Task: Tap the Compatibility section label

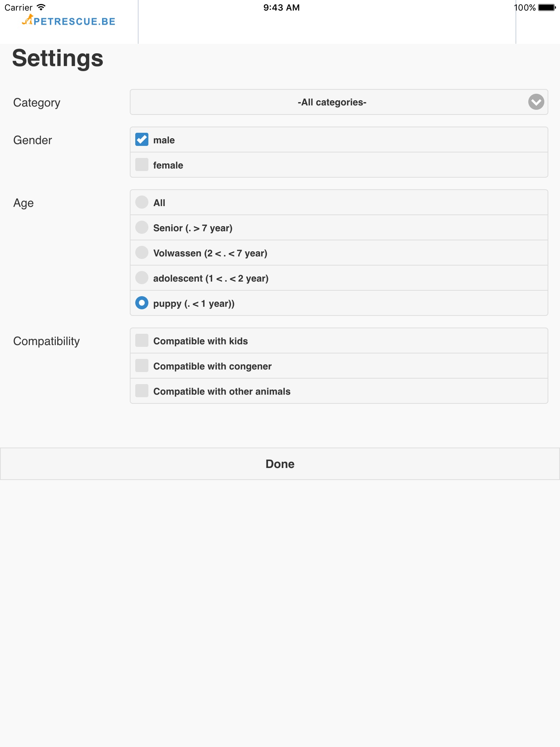Action: tap(46, 341)
